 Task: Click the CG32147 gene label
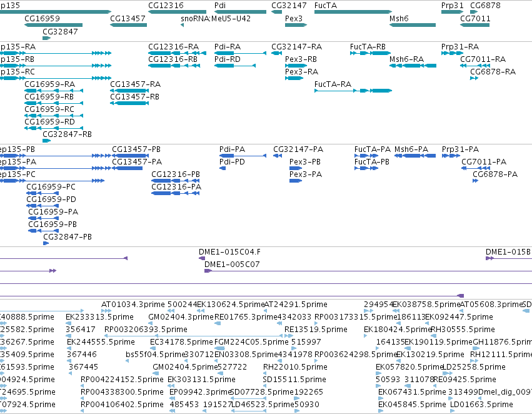tap(289, 6)
